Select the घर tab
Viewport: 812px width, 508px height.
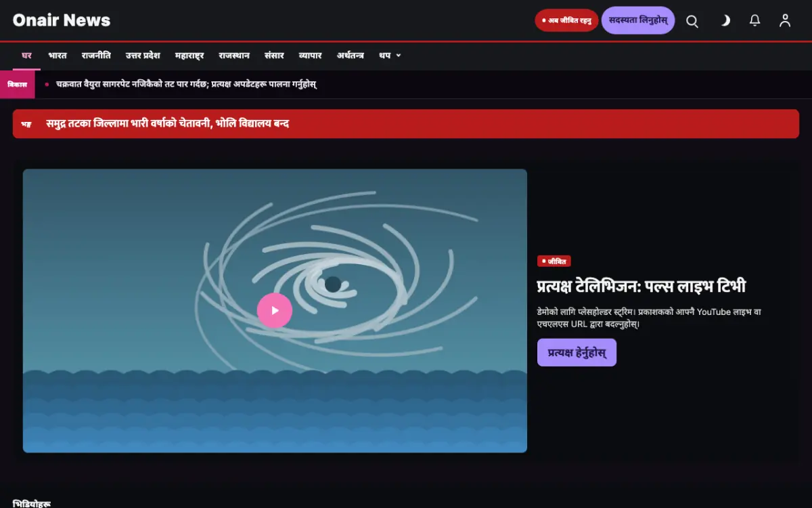coord(27,56)
